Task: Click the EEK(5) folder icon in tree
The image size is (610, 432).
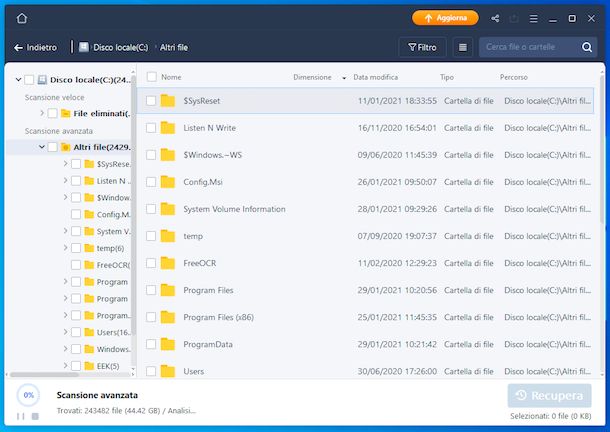Action: tap(89, 366)
